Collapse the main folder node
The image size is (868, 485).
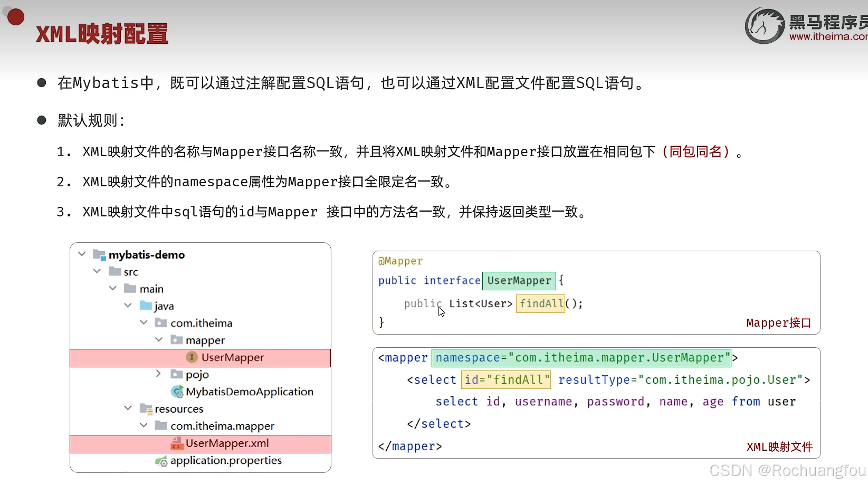point(112,289)
